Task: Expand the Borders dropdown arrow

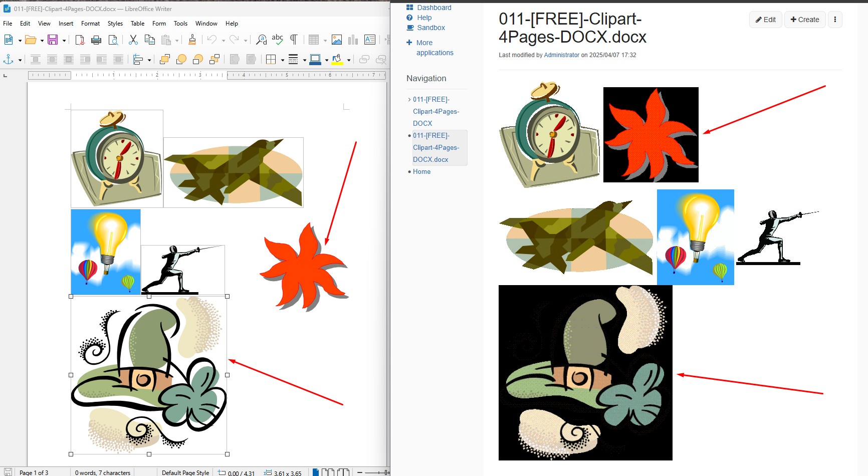Action: [283, 60]
